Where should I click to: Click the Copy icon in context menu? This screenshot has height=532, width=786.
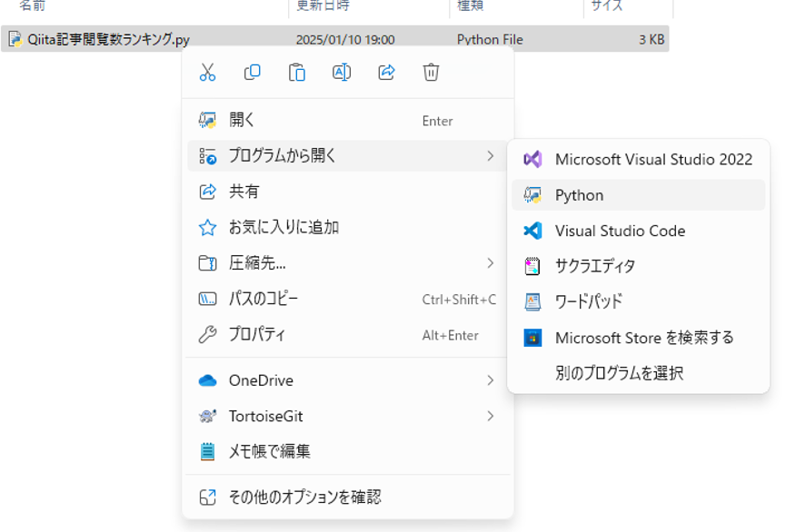[252, 72]
